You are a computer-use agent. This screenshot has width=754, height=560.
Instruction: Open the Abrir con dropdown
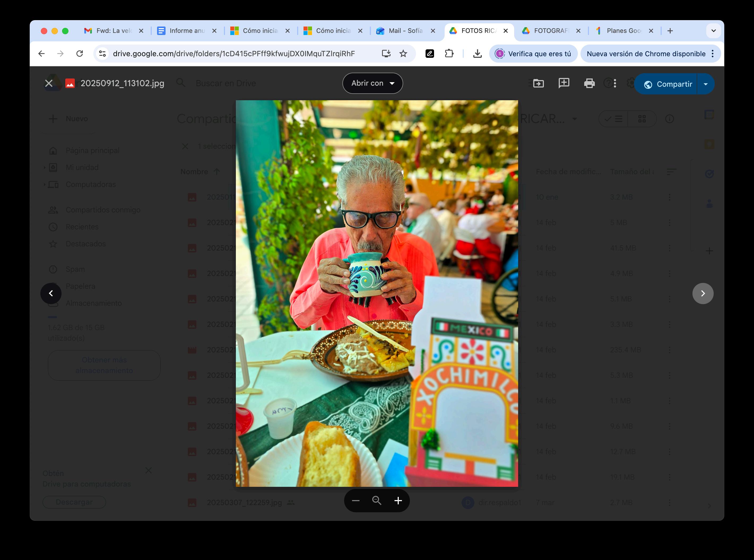372,83
